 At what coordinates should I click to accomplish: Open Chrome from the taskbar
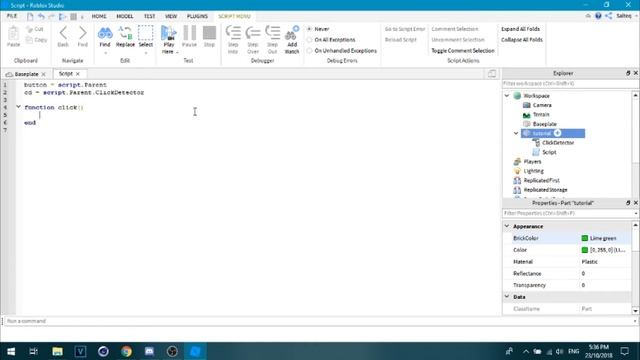click(126, 351)
